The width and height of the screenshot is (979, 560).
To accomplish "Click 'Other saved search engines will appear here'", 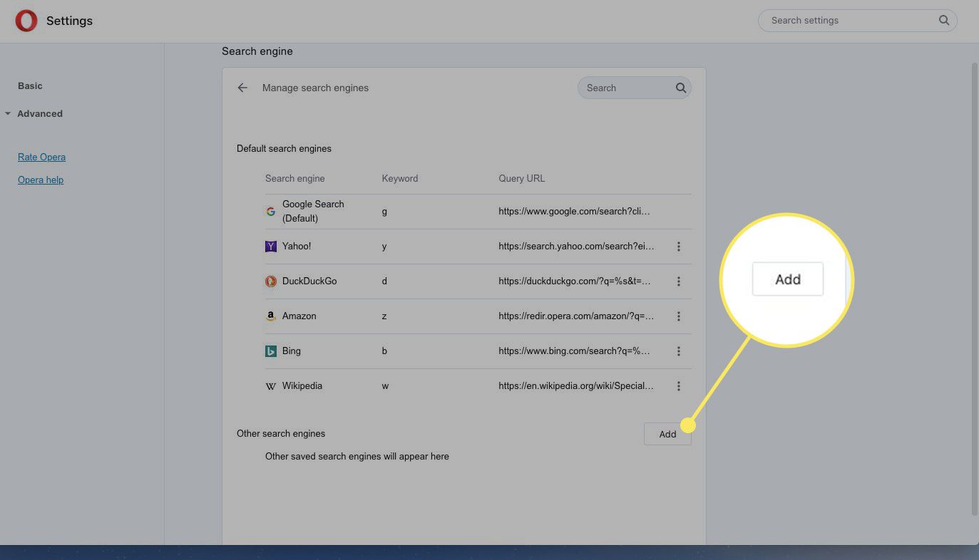I will (x=357, y=456).
